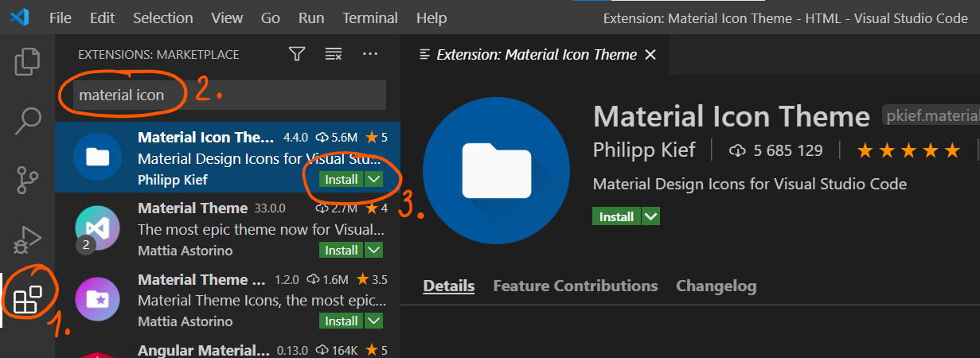Open the File menu
980x358 pixels.
pos(61,18)
